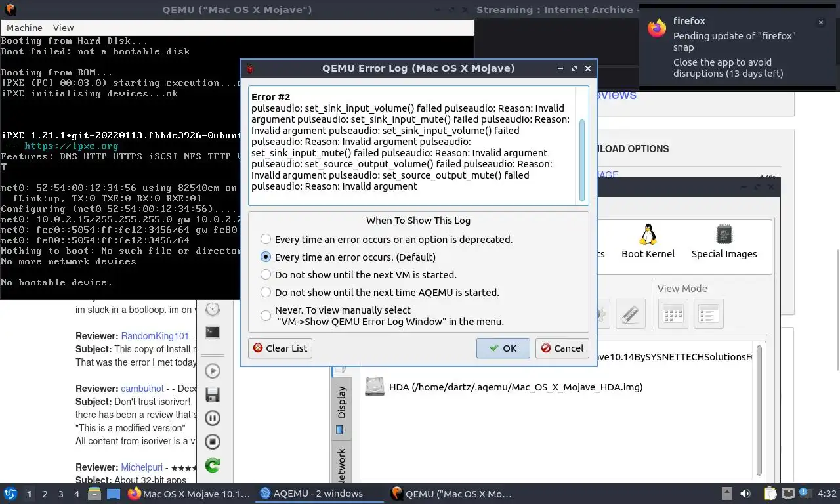Cancel the QEMU Error Log dialog
Image resolution: width=840 pixels, height=504 pixels.
562,348
